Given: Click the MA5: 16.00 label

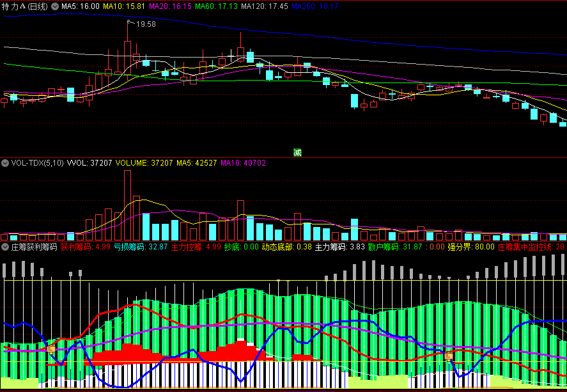Looking at the screenshot, I should click(81, 6).
